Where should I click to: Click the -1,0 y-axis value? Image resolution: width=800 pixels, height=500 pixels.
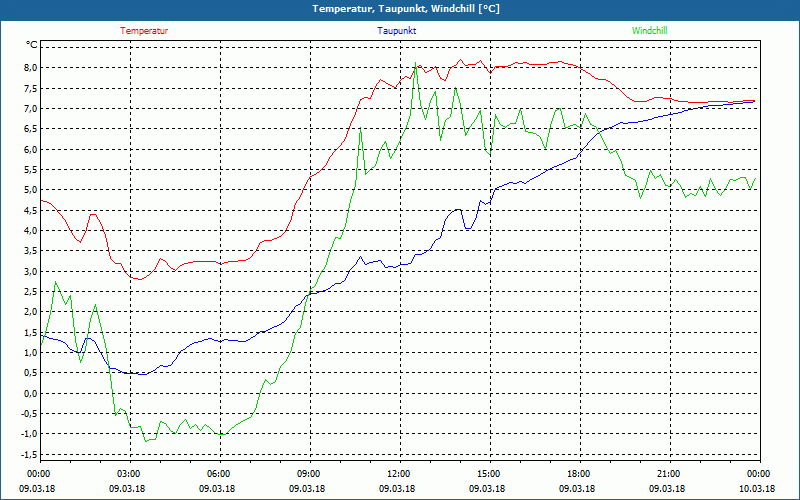pyautogui.click(x=30, y=434)
